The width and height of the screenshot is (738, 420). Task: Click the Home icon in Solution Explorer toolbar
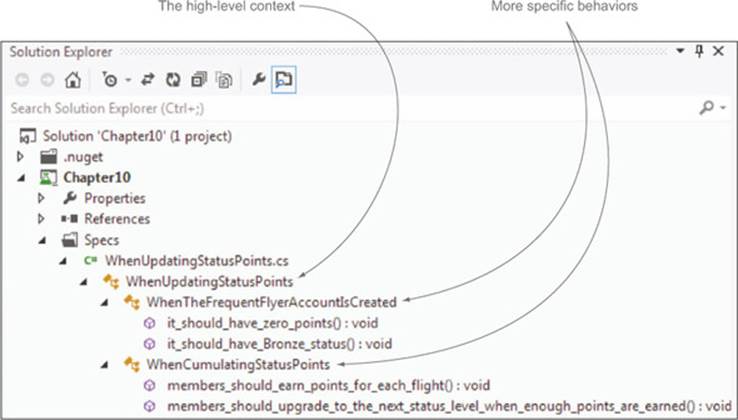(x=73, y=80)
